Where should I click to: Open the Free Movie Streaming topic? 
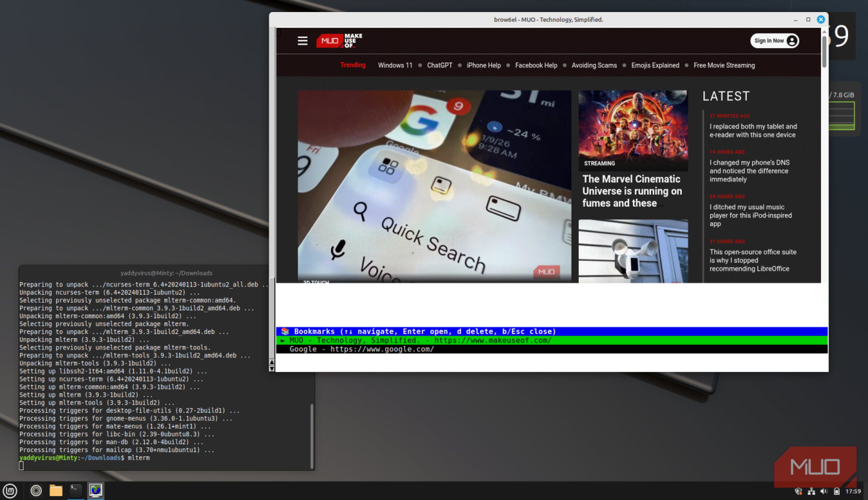click(x=724, y=65)
